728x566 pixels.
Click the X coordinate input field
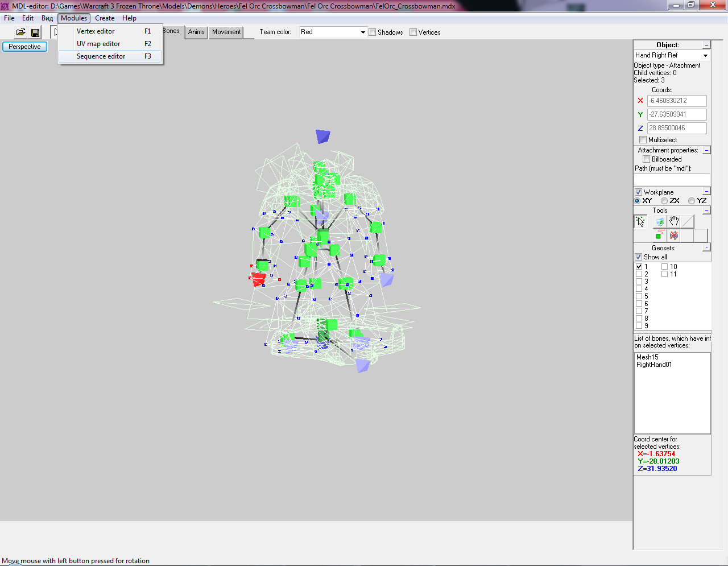pos(677,101)
